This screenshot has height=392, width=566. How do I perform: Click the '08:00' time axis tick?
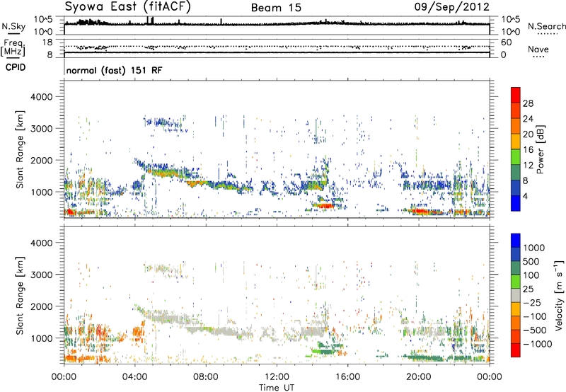point(206,377)
